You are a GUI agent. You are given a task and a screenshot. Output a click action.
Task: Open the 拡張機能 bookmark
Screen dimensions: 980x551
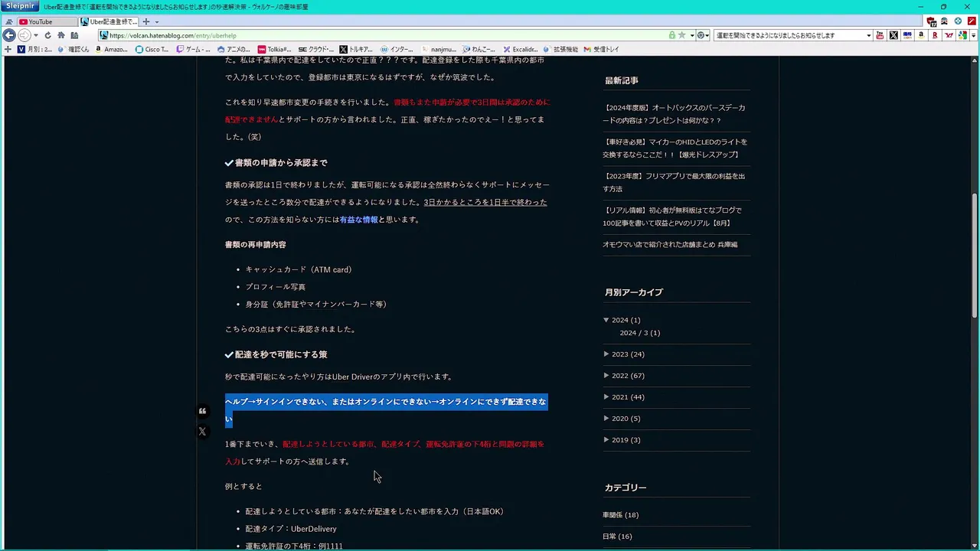(560, 49)
